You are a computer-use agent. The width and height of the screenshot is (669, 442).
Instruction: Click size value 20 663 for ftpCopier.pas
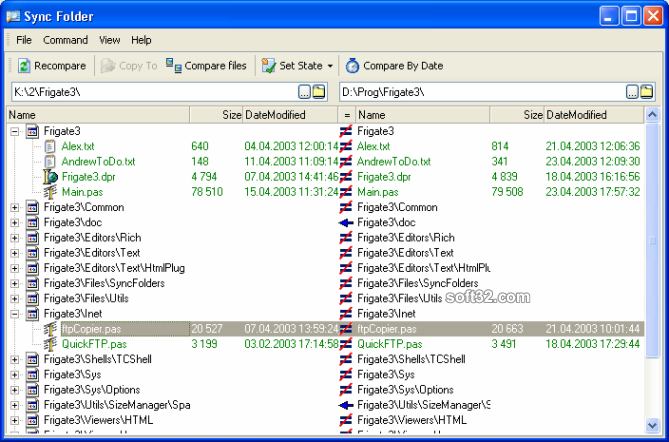[507, 329]
